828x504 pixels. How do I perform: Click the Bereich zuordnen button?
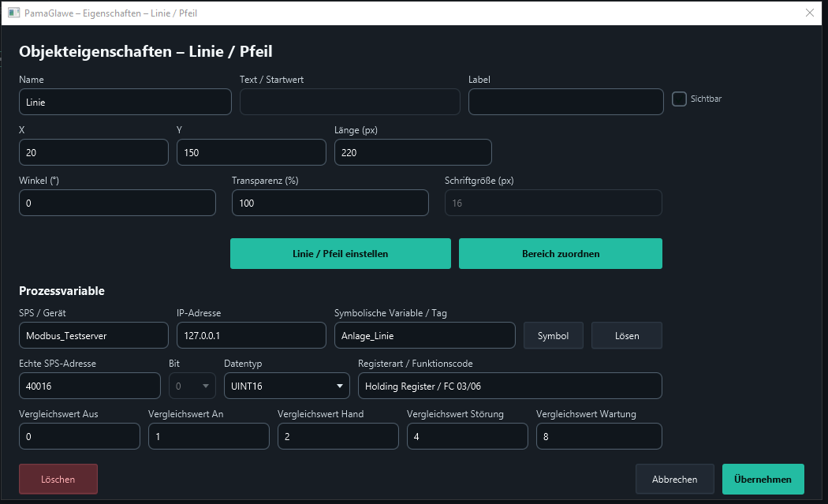coord(560,254)
